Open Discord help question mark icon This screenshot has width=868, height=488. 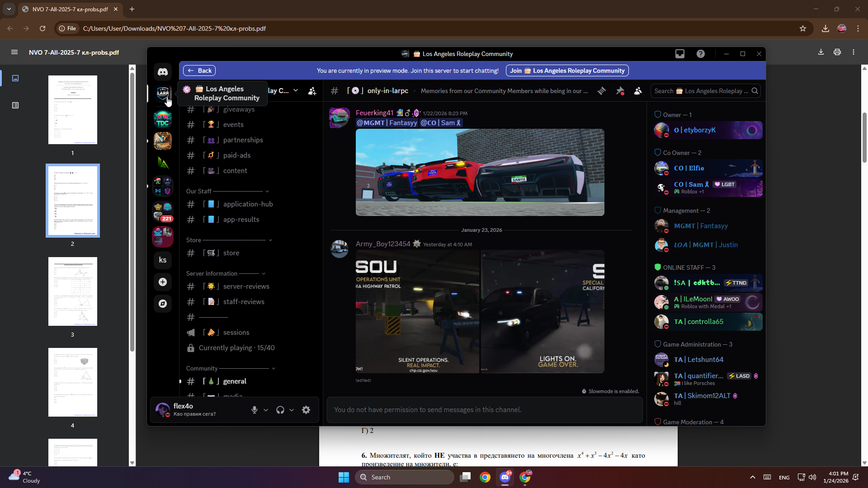[x=700, y=54]
